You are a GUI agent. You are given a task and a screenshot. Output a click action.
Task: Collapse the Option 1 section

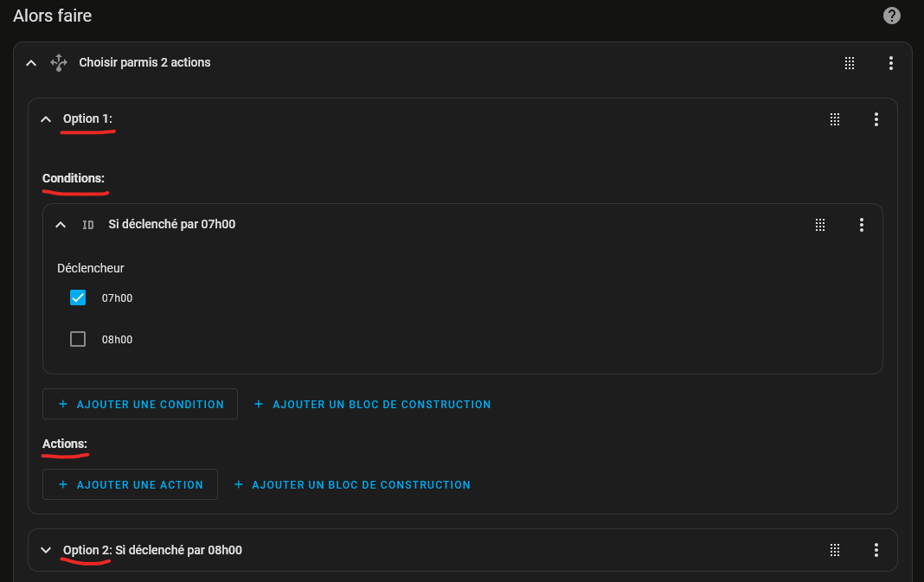point(46,119)
